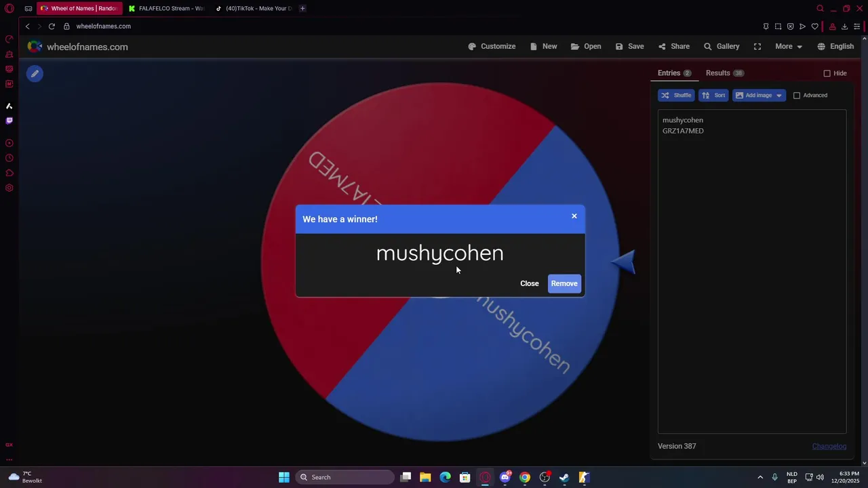Open the browser downloads icon
Image resolution: width=868 pixels, height=488 pixels.
[845, 26]
